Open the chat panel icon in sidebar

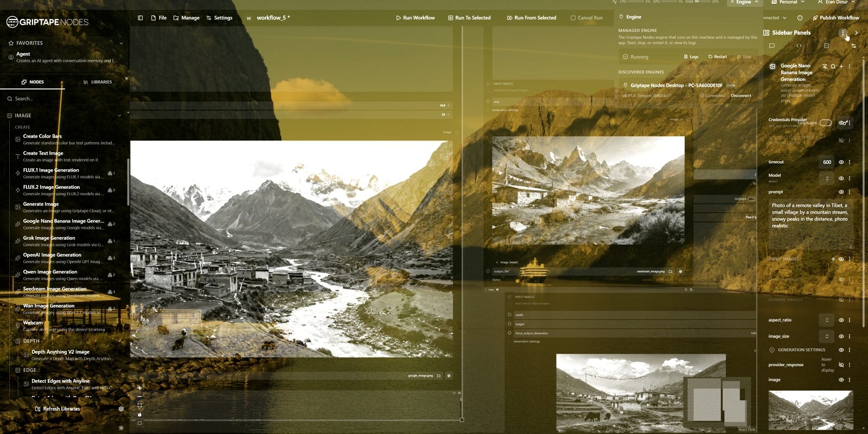pyautogui.click(x=772, y=46)
